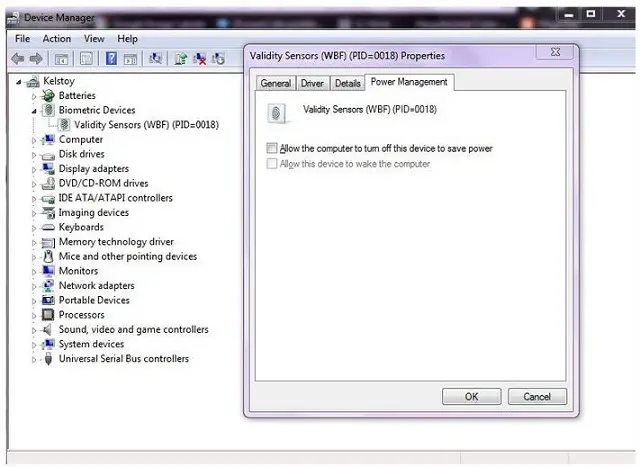
Task: Select the Monitors tree label
Action: pos(78,271)
